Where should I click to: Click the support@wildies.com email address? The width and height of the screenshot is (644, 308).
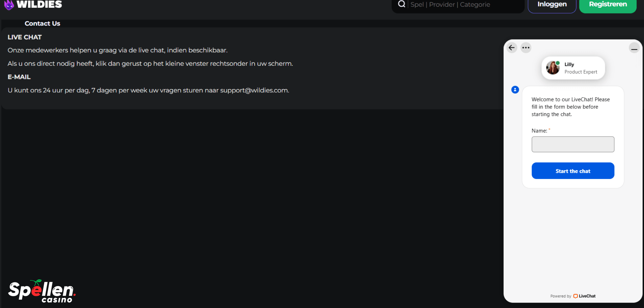click(x=254, y=90)
